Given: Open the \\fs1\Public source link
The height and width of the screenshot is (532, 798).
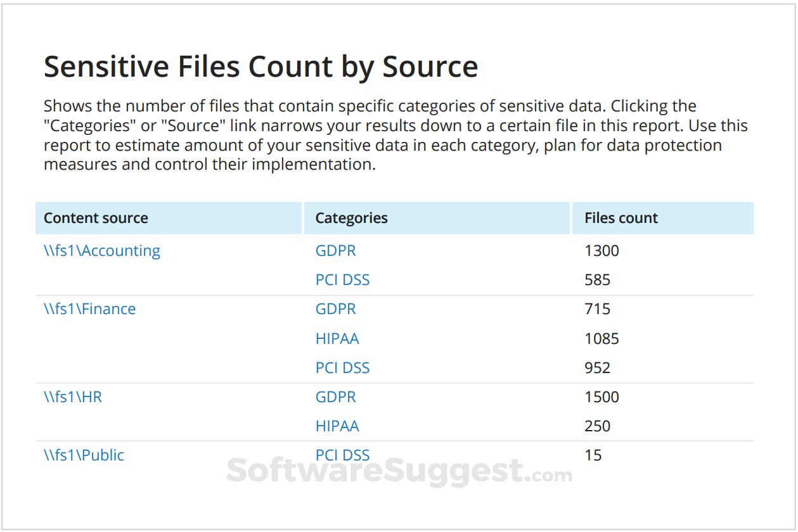Looking at the screenshot, I should [x=84, y=455].
